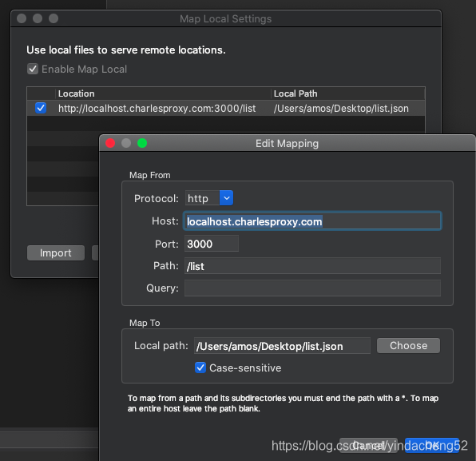Open the Protocol dropdown arrow

[226, 198]
